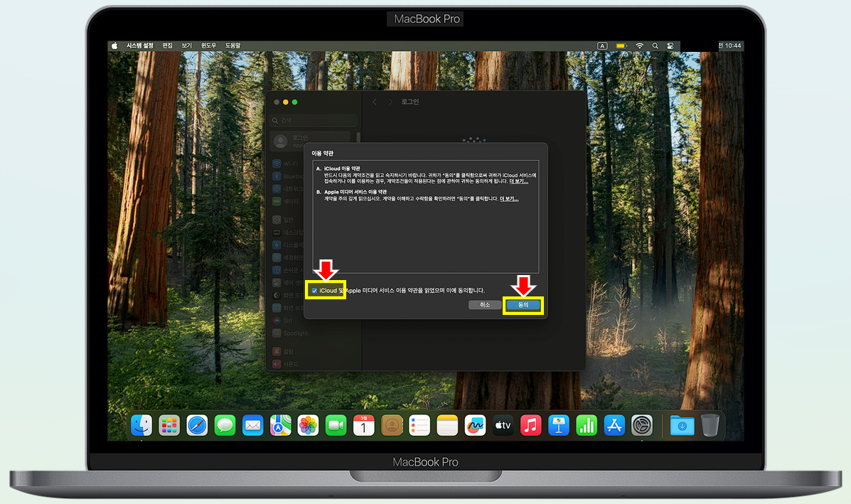Open the 도움말 menu
851x504 pixels.
click(232, 45)
